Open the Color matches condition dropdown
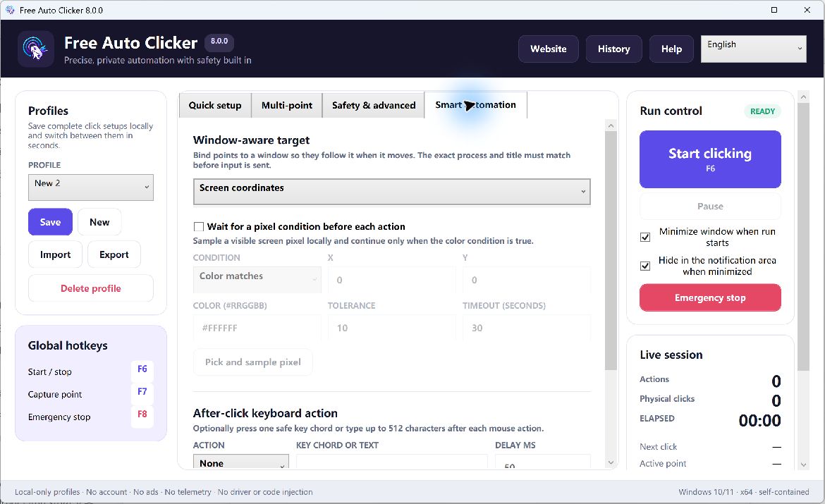Viewport: 825px width, 504px height. click(x=257, y=279)
